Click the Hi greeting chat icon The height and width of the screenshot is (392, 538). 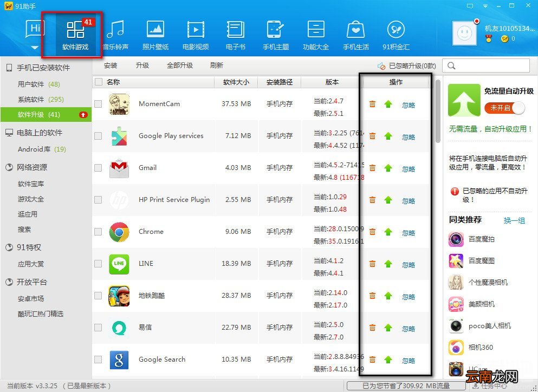pos(35,29)
